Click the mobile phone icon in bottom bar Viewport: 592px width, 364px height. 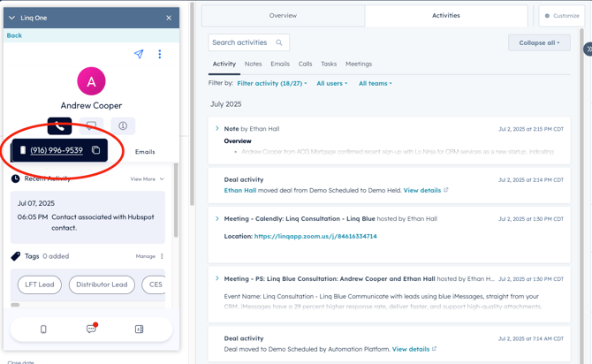coord(43,330)
